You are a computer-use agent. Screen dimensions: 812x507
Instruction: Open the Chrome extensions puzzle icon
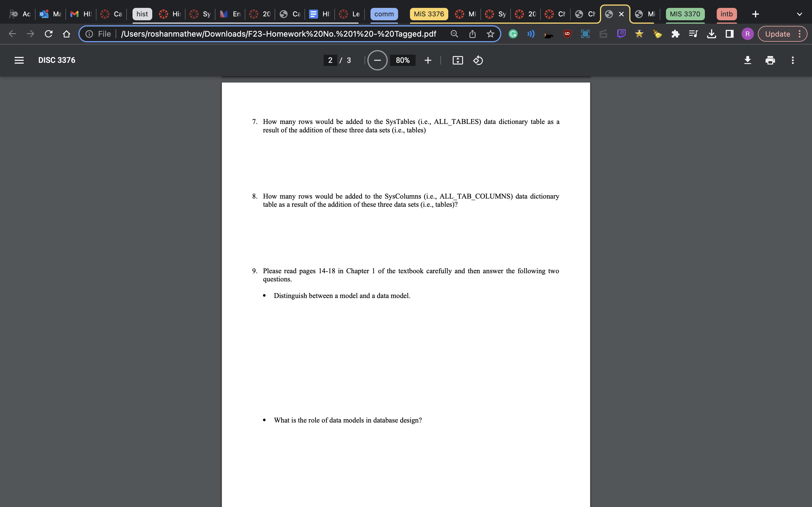pyautogui.click(x=675, y=34)
